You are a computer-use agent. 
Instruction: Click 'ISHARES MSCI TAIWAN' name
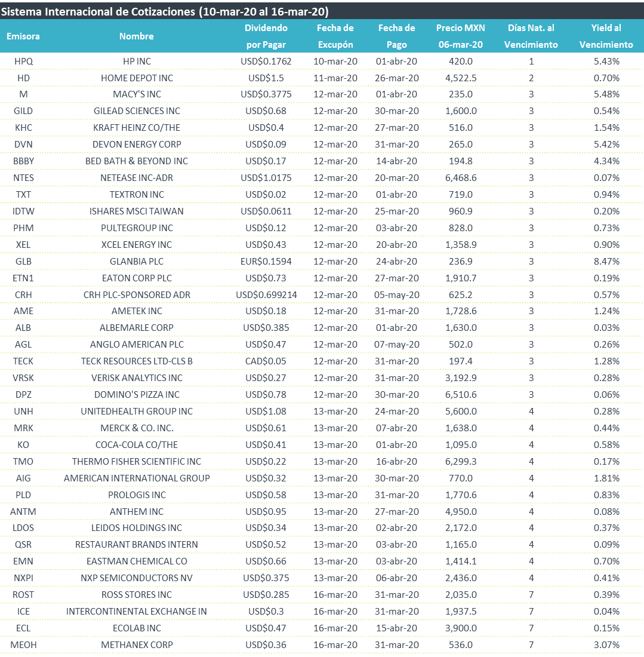(x=137, y=211)
